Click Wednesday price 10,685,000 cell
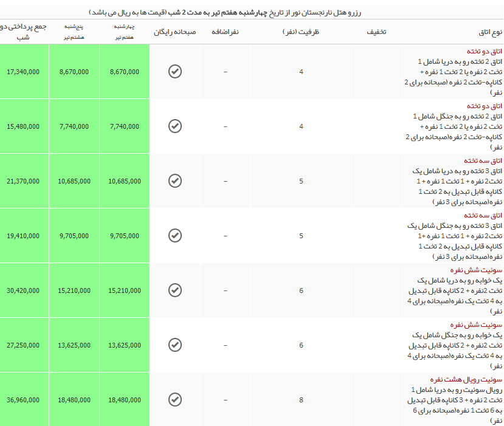This screenshot has height=426, width=504. pos(125,180)
